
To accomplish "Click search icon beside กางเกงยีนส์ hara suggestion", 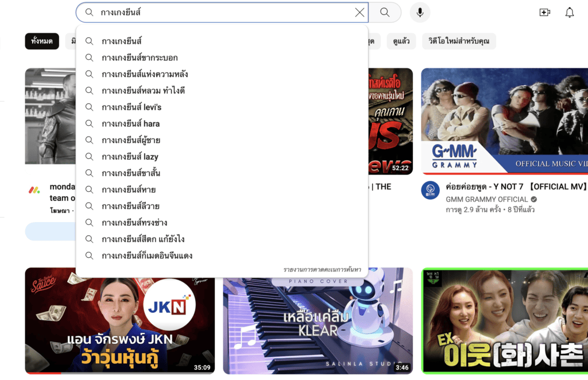I will coord(89,123).
